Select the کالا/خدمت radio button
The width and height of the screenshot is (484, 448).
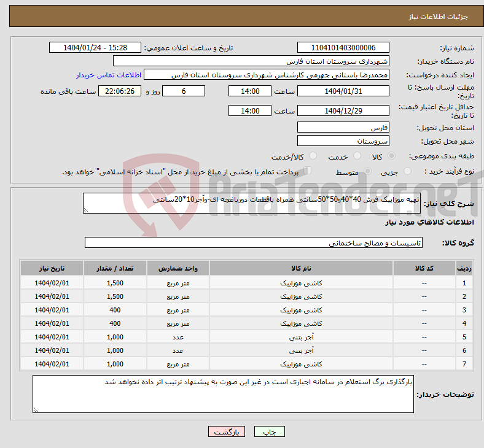(x=313, y=156)
